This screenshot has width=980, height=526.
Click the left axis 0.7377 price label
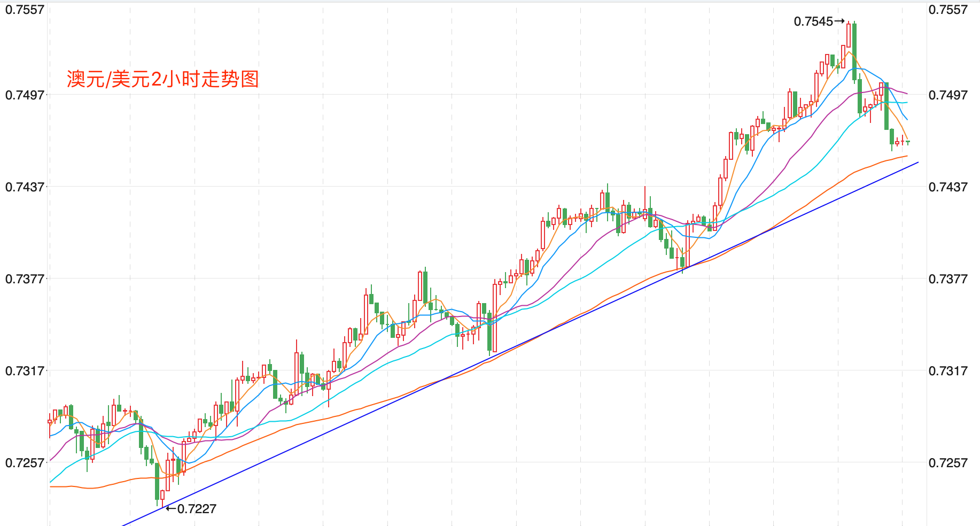[25, 279]
